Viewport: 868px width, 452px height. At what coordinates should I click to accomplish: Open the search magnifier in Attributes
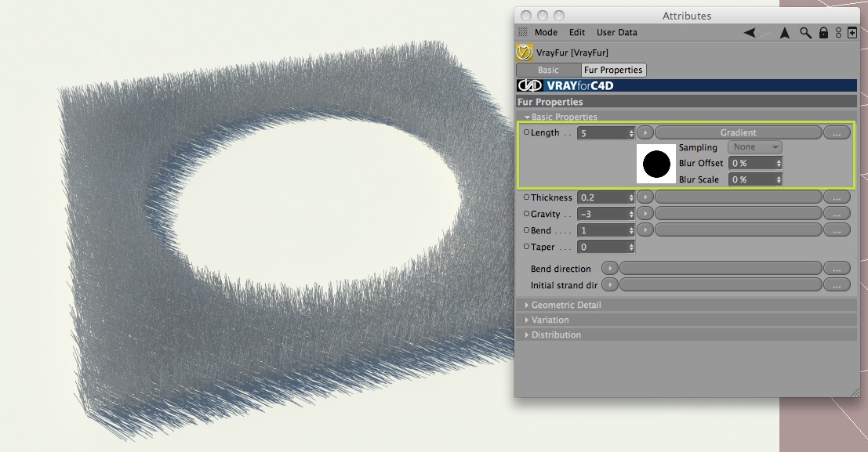[805, 33]
